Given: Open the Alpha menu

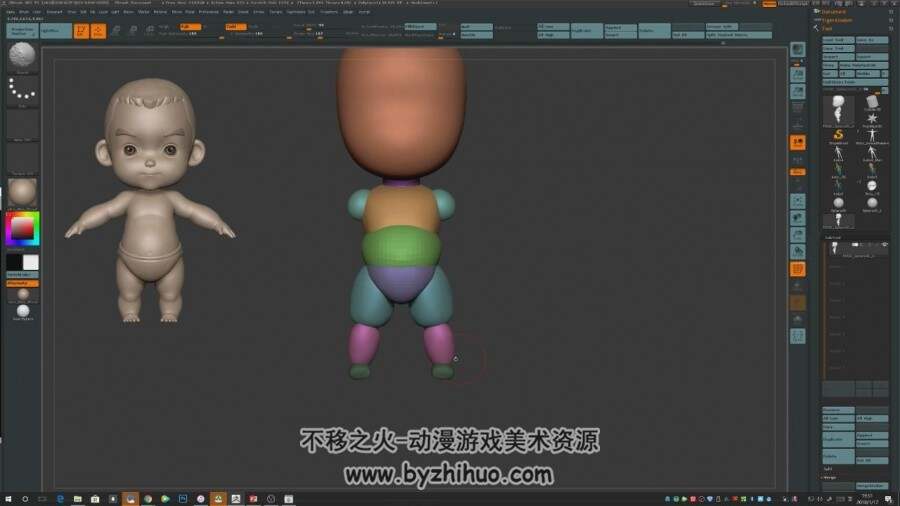Looking at the screenshot, I should [x=11, y=11].
